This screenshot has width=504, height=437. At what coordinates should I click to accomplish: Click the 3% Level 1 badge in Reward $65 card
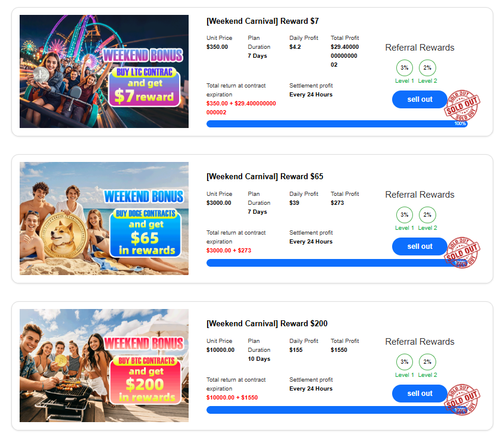[405, 215]
